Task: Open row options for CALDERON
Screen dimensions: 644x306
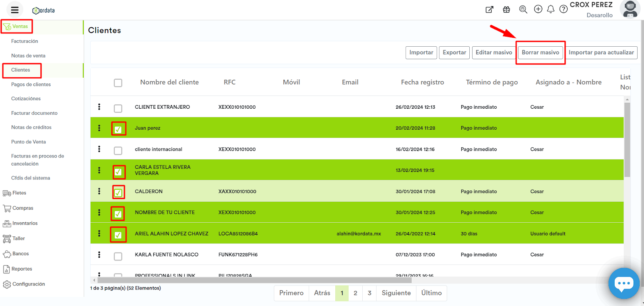Action: pyautogui.click(x=99, y=191)
